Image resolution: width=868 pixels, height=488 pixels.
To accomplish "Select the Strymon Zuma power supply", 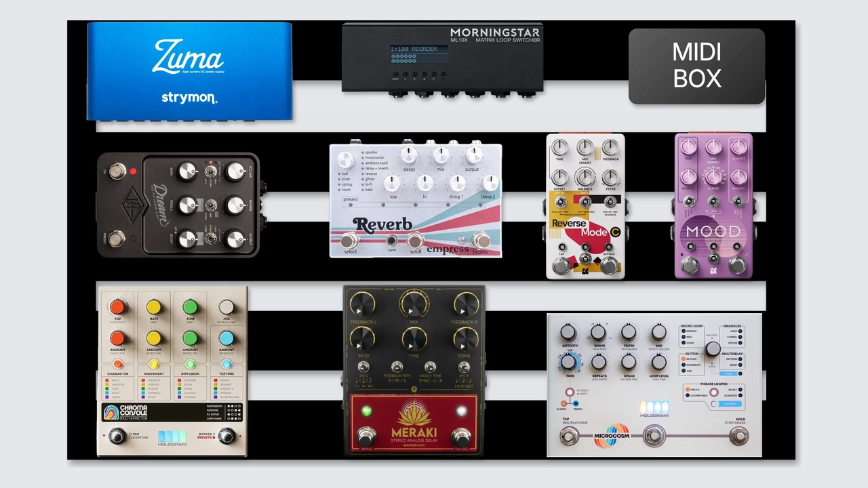I will point(190,71).
